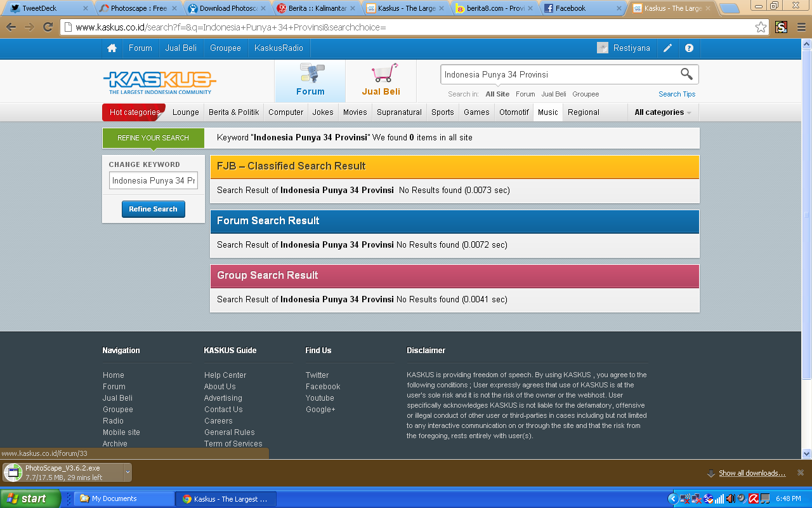
Task: Open Jual Beli in the blue navbar
Action: coord(181,48)
